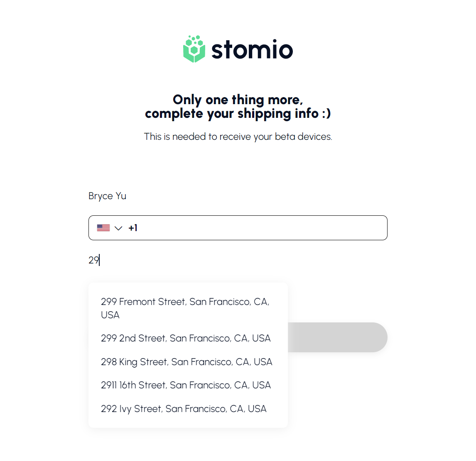Click the address field containing 29

pyautogui.click(x=166, y=260)
